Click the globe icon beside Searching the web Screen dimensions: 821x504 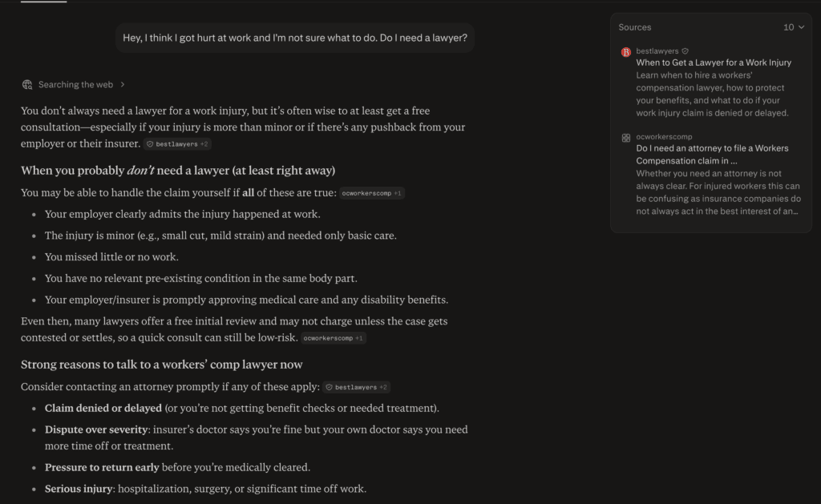(27, 84)
